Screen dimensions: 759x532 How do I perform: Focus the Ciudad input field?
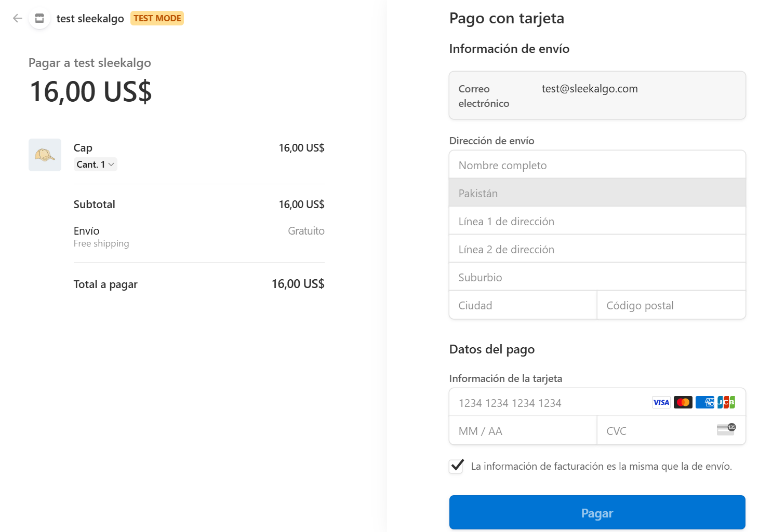[x=523, y=305]
